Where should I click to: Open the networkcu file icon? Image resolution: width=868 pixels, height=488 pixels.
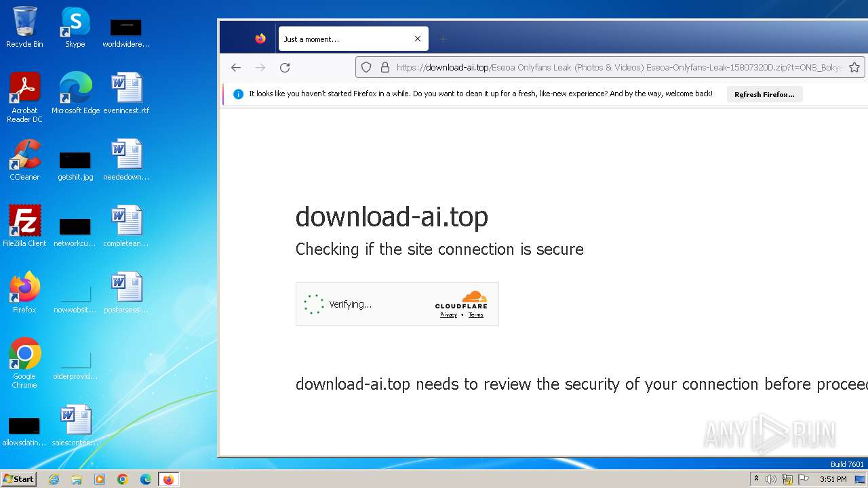pyautogui.click(x=75, y=232)
